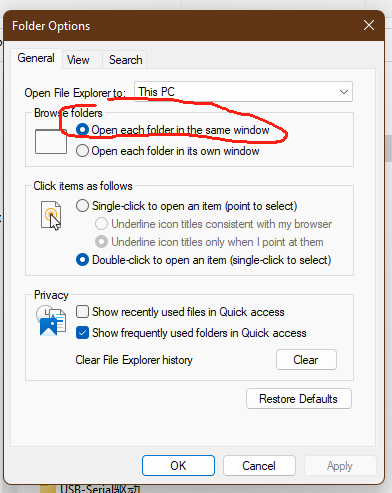This screenshot has height=493, width=392.
Task: Confirm settings with the OK button
Action: [x=178, y=466]
